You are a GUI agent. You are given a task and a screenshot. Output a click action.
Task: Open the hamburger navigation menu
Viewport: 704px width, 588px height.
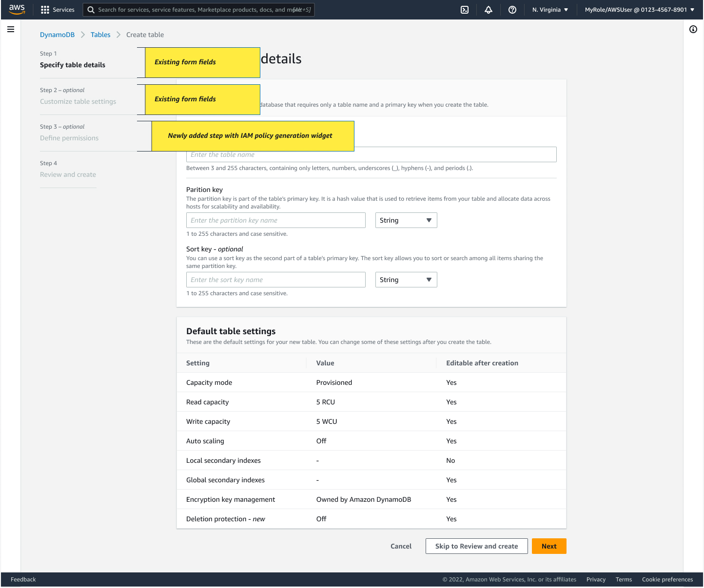click(11, 29)
